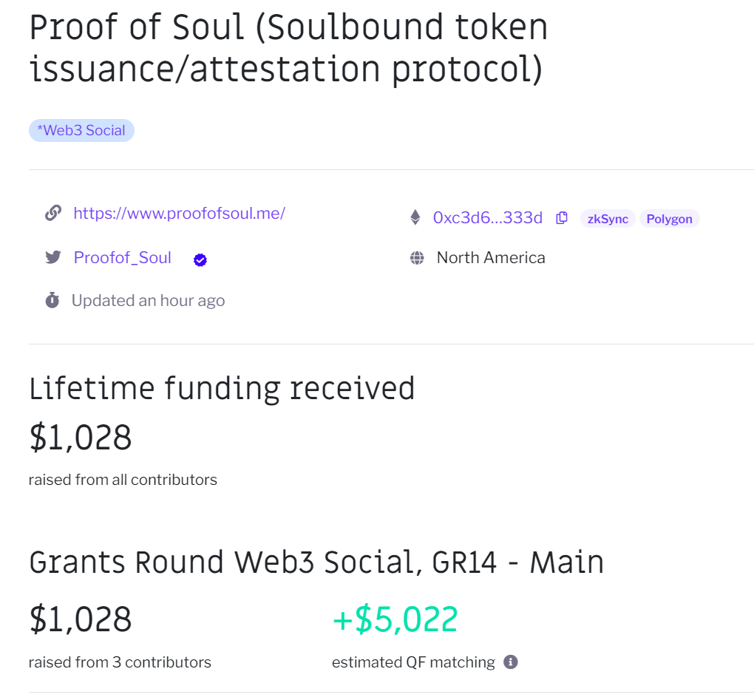Click the blue verified checkmark badge

[200, 259]
